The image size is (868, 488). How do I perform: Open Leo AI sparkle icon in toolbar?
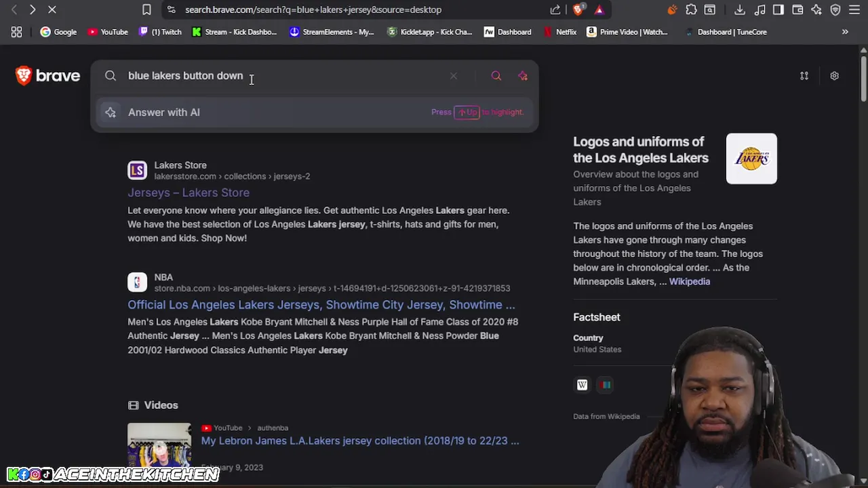point(816,9)
